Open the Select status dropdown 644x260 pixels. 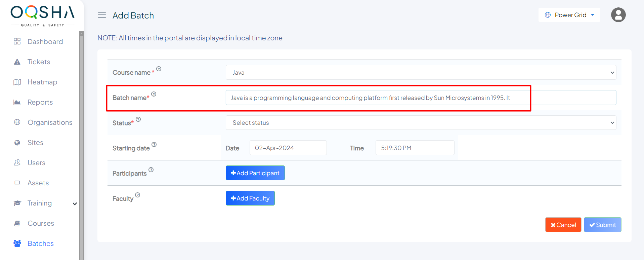(x=421, y=123)
